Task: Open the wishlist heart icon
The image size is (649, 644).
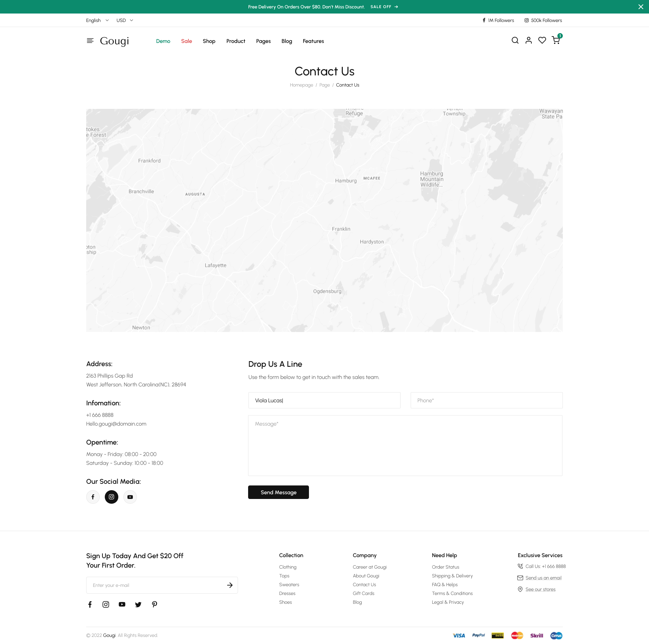Action: pos(542,41)
